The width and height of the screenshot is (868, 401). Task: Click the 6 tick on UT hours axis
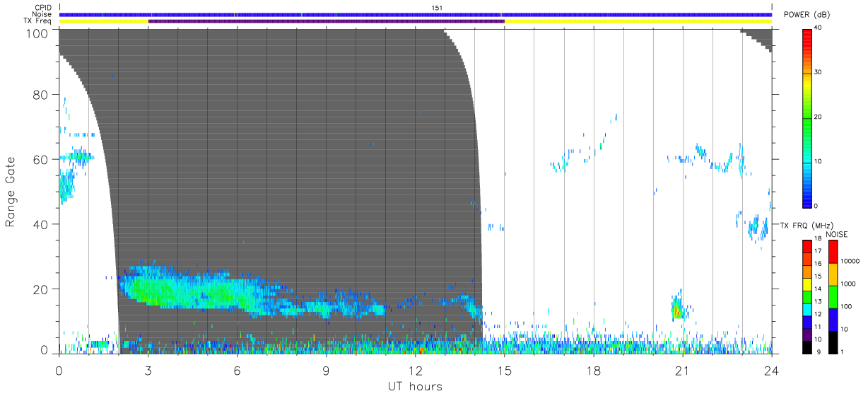(x=237, y=370)
